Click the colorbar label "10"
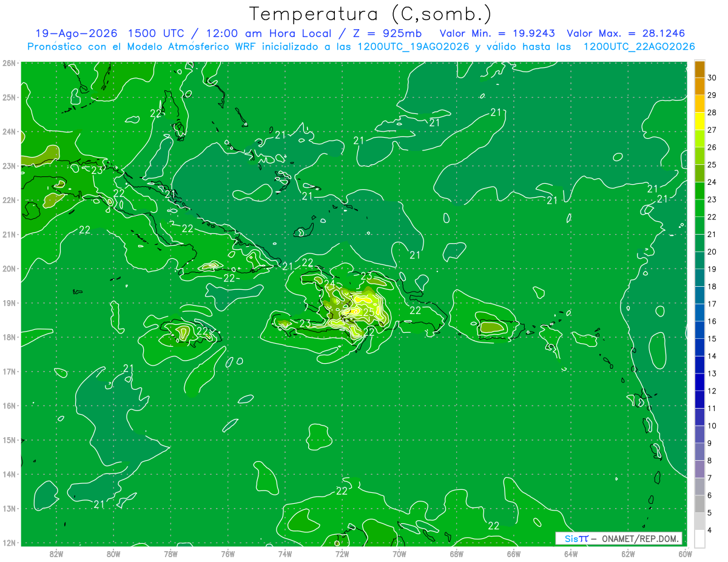This screenshot has width=728, height=562. [x=712, y=426]
